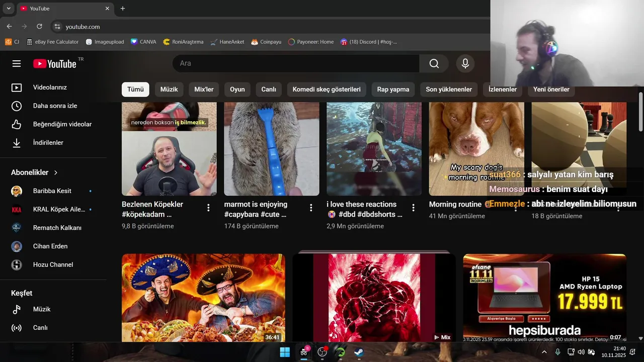Open eBay Fee Calculator bookmark
The width and height of the screenshot is (644, 362).
(52, 42)
